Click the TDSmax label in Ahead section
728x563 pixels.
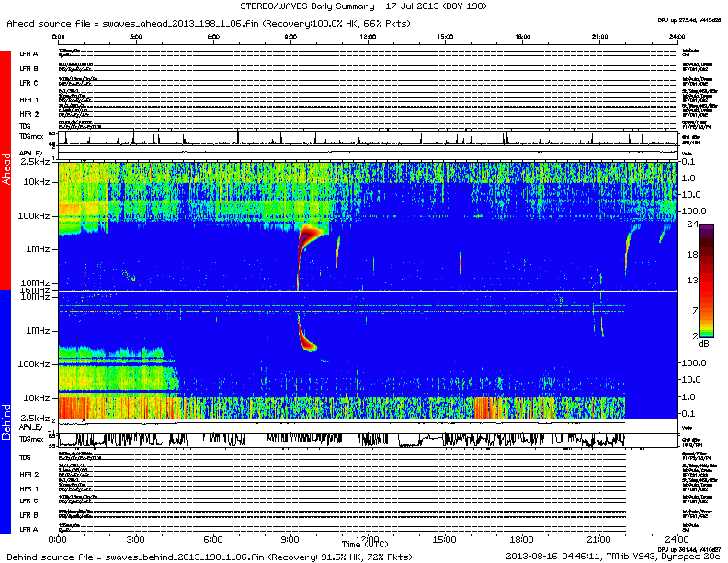point(31,134)
